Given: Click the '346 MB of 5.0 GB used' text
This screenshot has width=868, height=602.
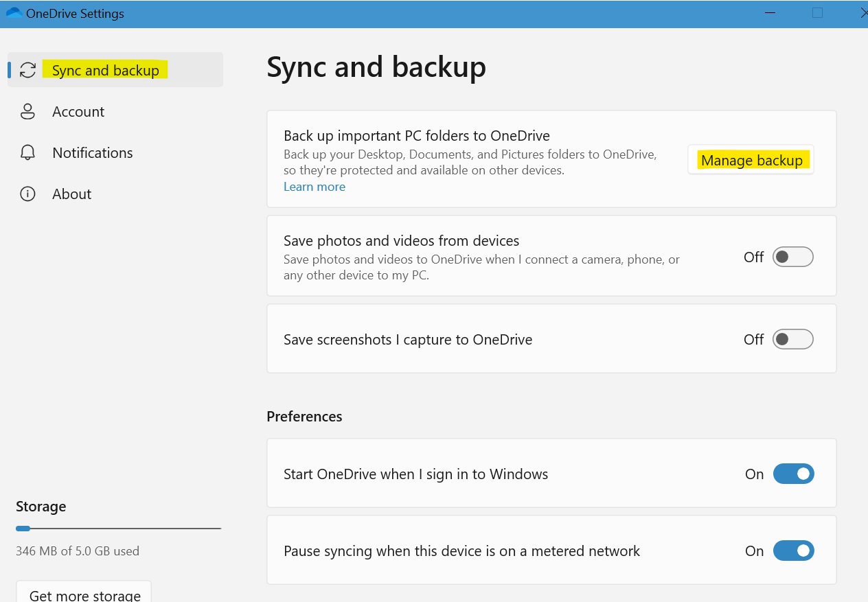Looking at the screenshot, I should [x=78, y=551].
